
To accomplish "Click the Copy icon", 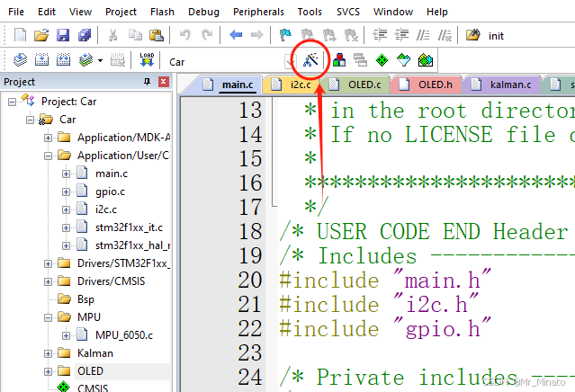I will (x=135, y=35).
